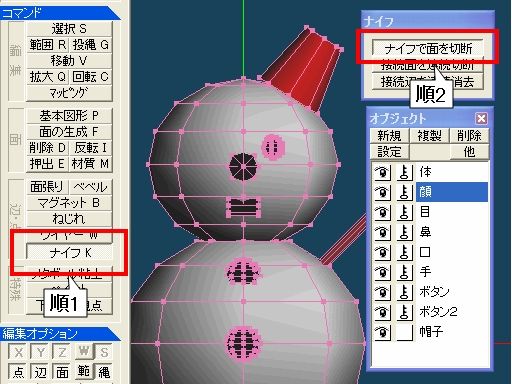The image size is (512, 384).
Task: Select the 帽子 object row
Action: (452, 332)
